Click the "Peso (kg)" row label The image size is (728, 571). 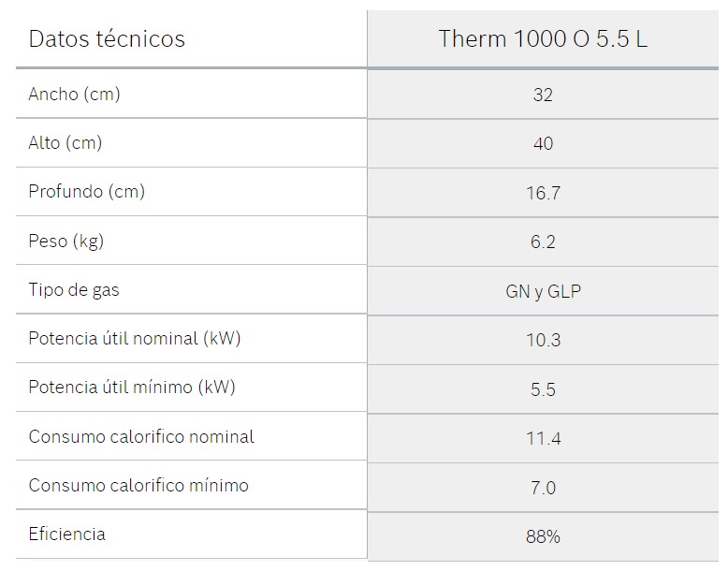[x=66, y=242]
